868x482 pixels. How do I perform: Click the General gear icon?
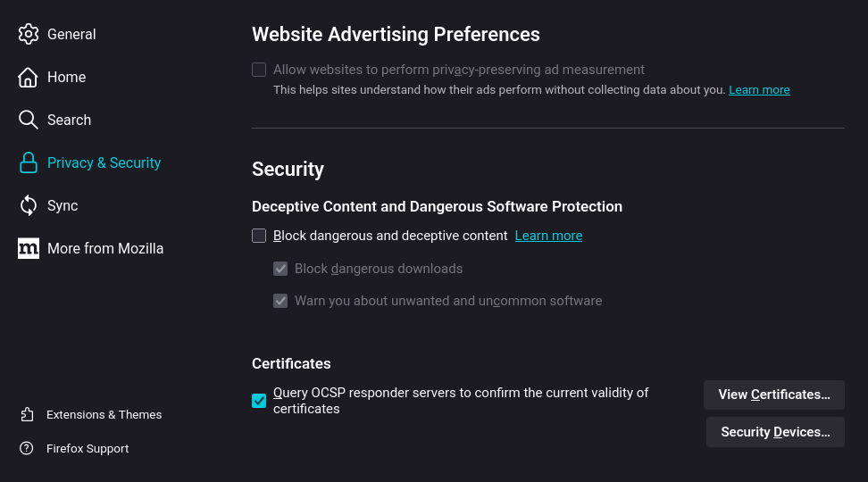tap(29, 34)
